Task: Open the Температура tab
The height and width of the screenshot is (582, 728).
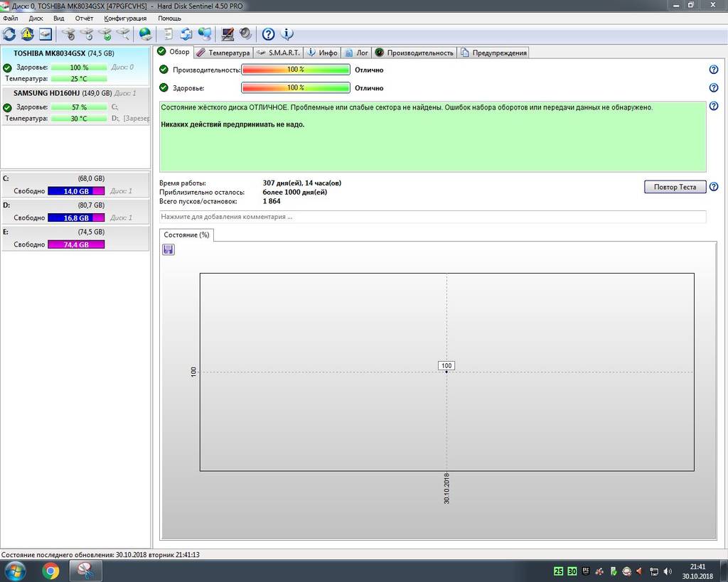Action: 223,53
